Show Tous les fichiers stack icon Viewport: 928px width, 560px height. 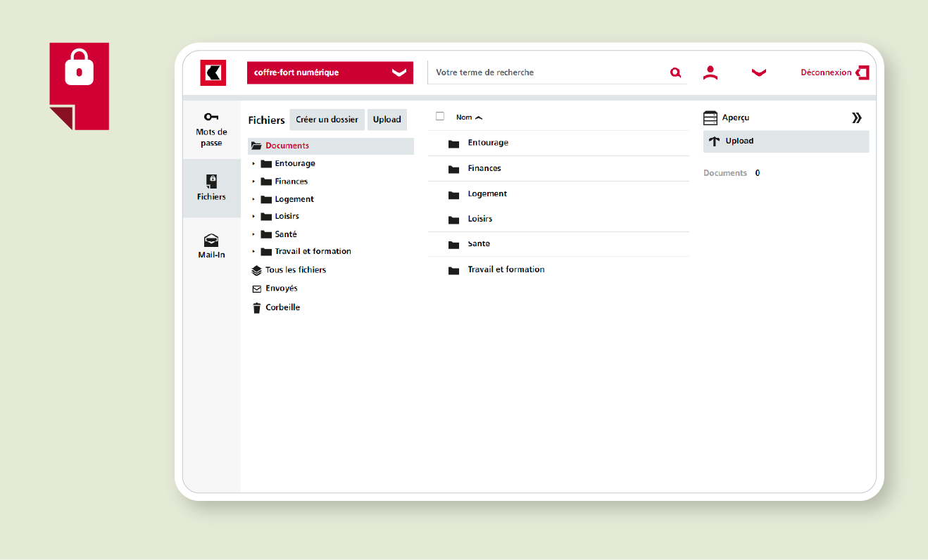click(x=257, y=270)
